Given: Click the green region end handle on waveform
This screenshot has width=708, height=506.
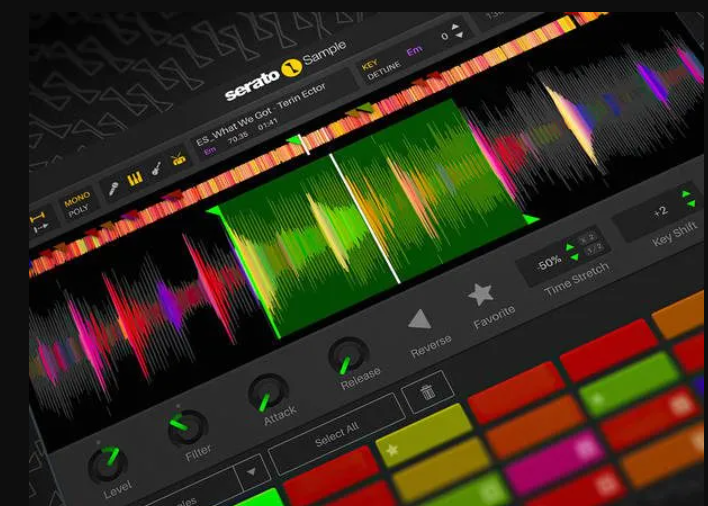Looking at the screenshot, I should pos(531,220).
